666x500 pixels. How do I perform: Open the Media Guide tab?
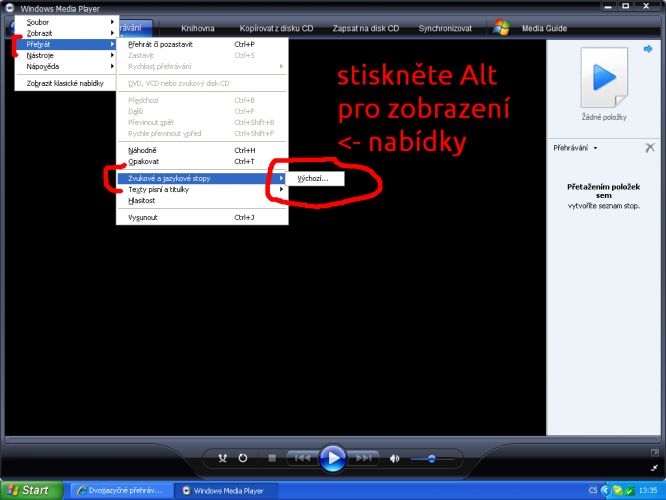[544, 28]
